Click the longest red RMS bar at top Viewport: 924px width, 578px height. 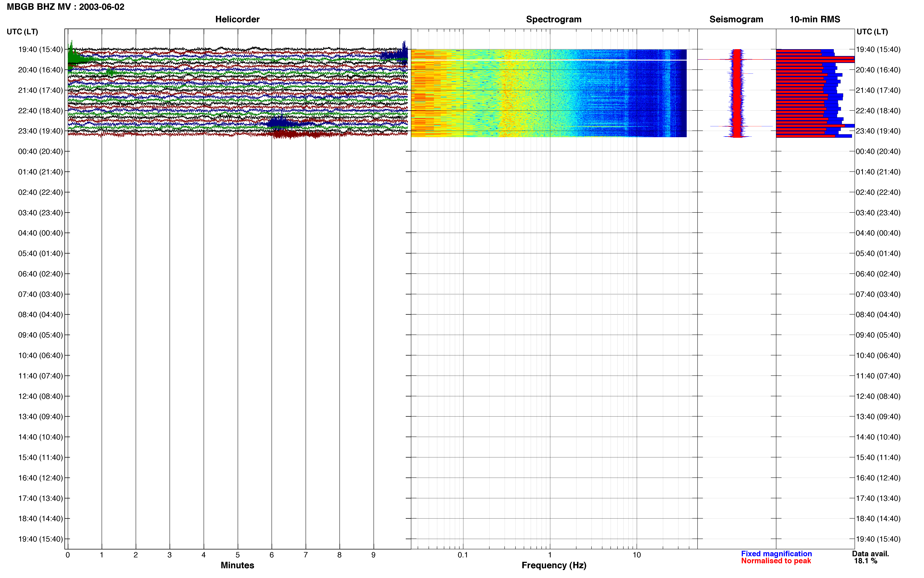click(x=815, y=59)
